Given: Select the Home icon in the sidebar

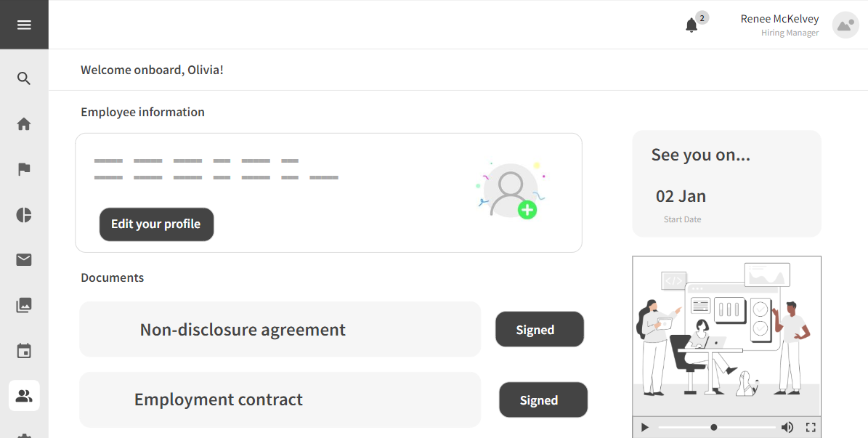Looking at the screenshot, I should [x=24, y=123].
